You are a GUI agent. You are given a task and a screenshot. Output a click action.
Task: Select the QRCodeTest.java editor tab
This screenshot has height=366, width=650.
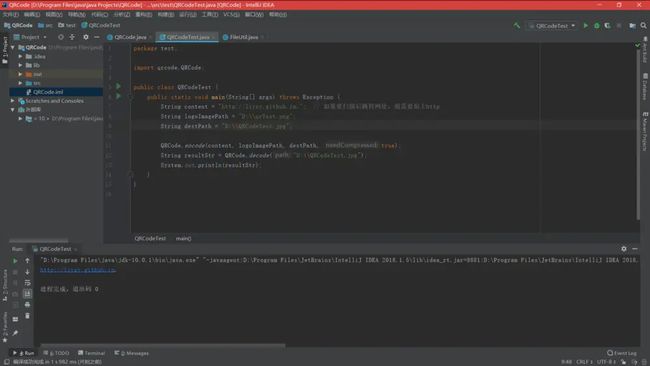coord(188,37)
